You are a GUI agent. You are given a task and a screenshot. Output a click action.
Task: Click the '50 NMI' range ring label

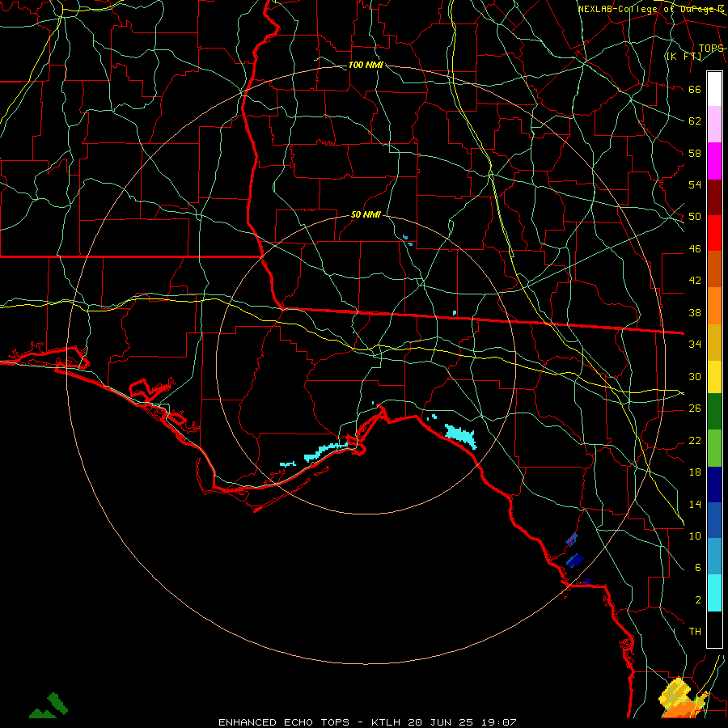366,214
